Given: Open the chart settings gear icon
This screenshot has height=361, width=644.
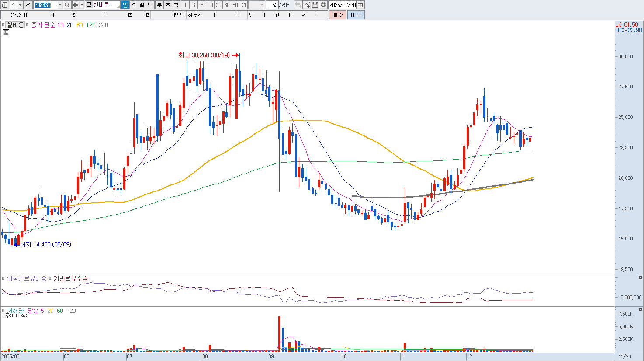Looking at the screenshot, I should (323, 5).
